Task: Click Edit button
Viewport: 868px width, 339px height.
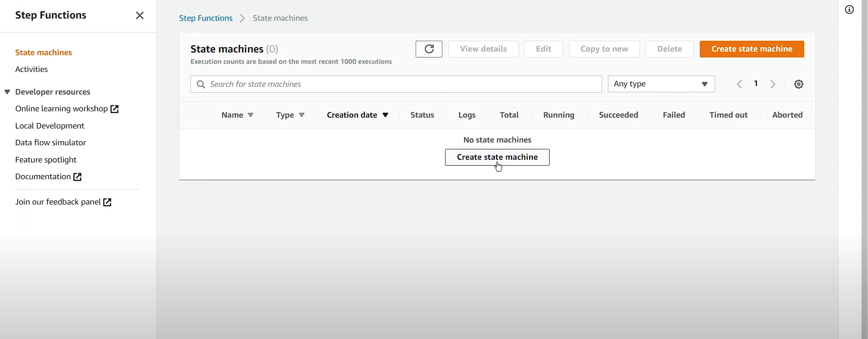Action: coord(543,49)
